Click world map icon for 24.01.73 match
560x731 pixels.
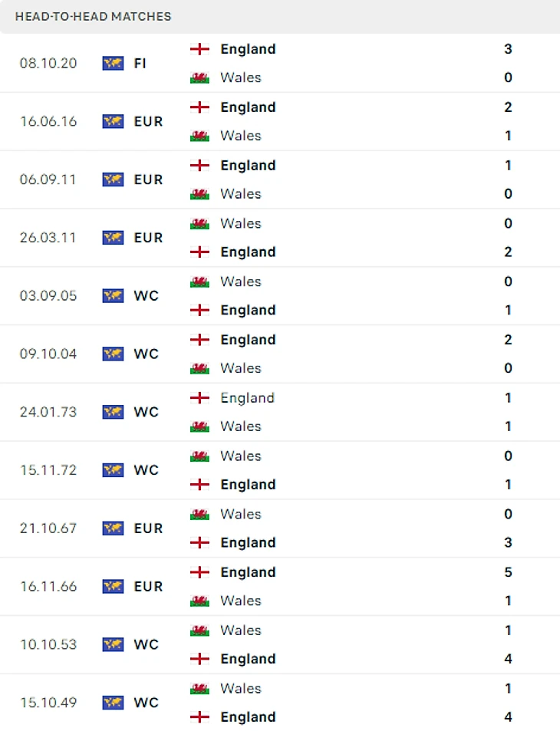point(113,412)
